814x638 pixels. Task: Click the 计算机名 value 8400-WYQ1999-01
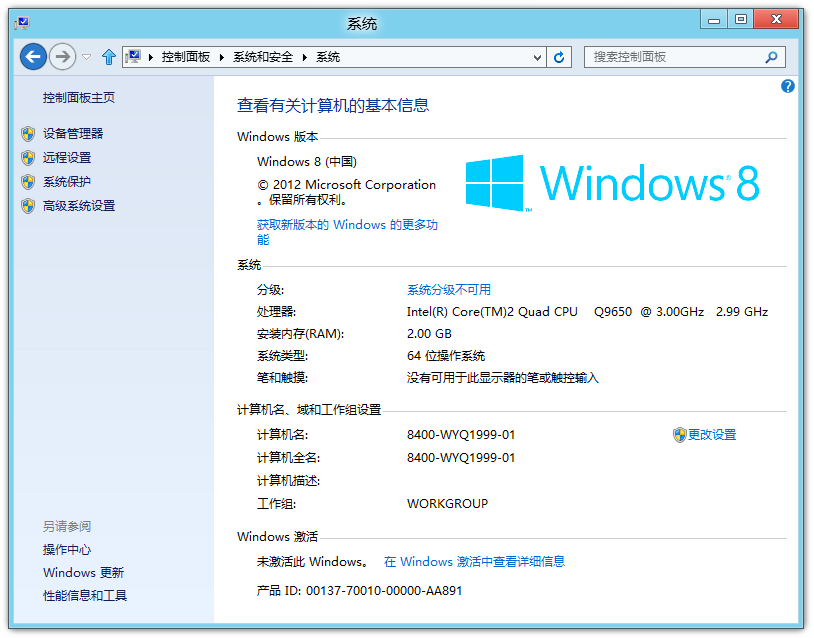pos(461,435)
